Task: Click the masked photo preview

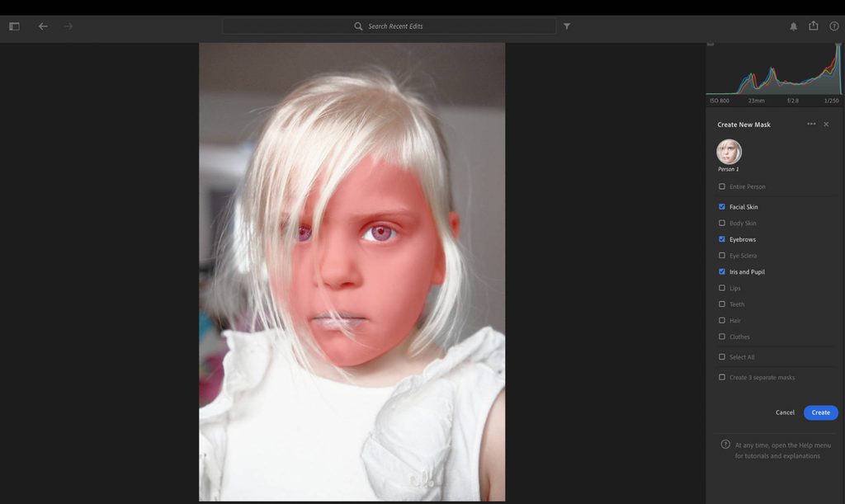Action: tap(352, 272)
